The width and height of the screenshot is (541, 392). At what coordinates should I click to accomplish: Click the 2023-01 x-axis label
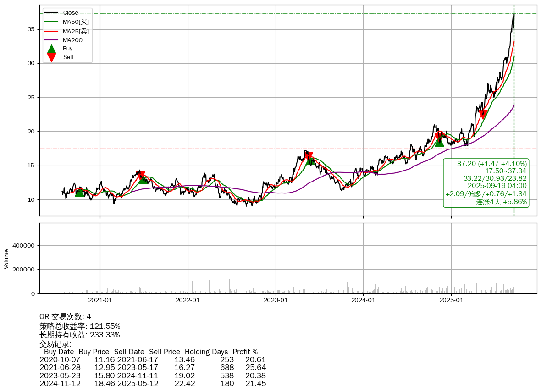coord(276,301)
